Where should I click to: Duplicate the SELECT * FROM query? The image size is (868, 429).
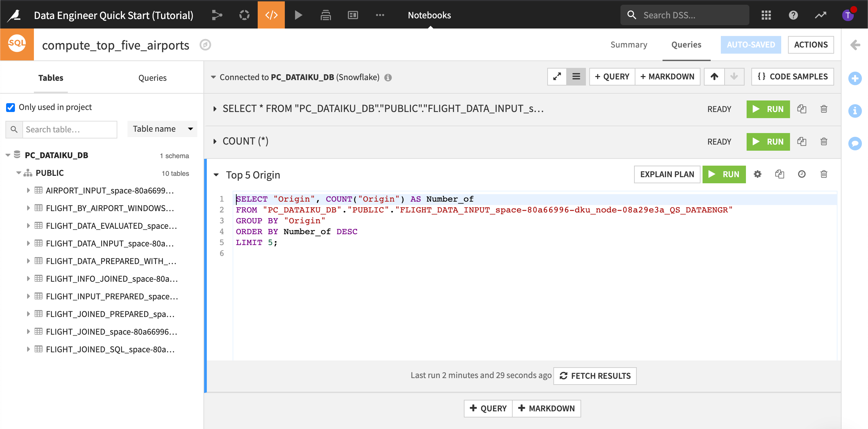[802, 109]
